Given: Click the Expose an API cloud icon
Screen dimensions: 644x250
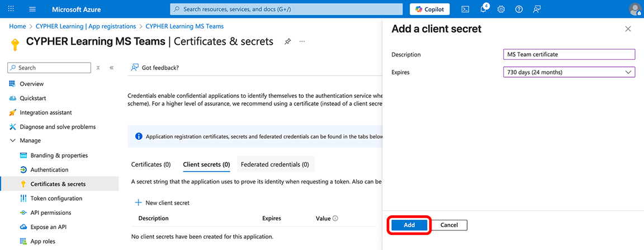Looking at the screenshot, I should coord(23,227).
